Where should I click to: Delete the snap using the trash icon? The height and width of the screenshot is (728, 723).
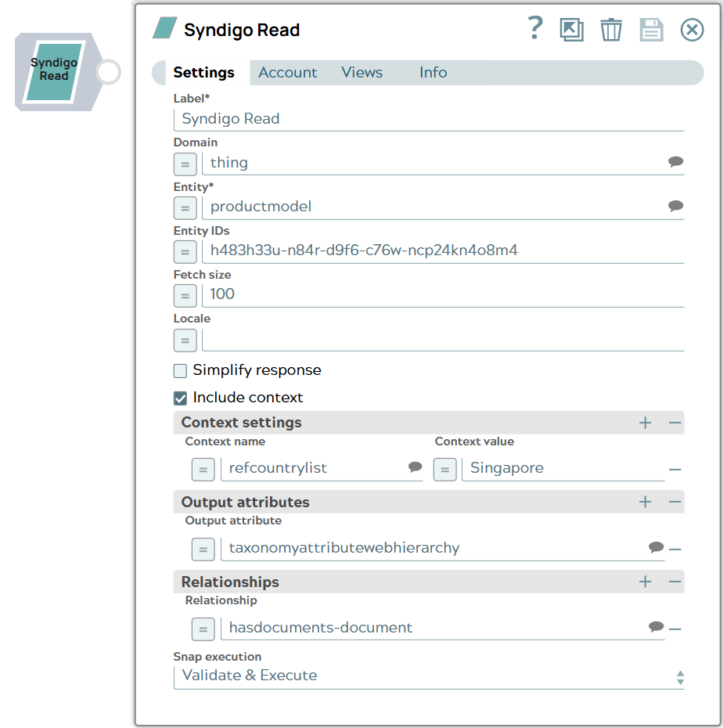pyautogui.click(x=611, y=29)
